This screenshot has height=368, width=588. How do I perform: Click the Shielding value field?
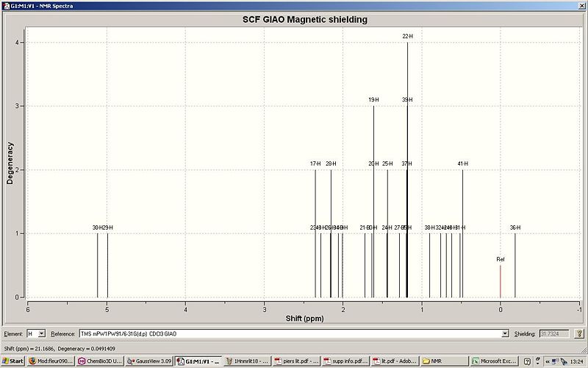554,333
